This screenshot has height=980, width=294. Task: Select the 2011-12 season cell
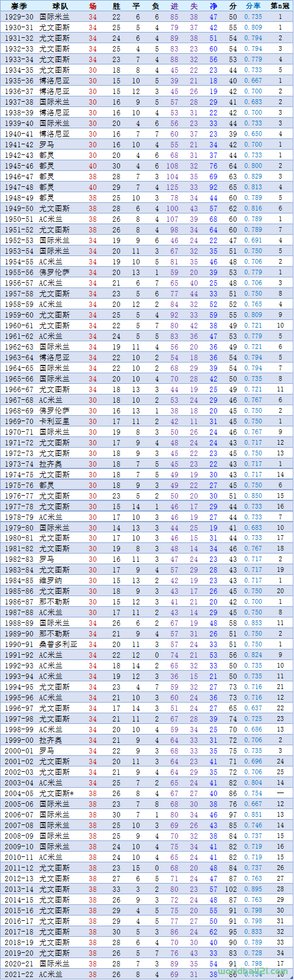point(19,868)
